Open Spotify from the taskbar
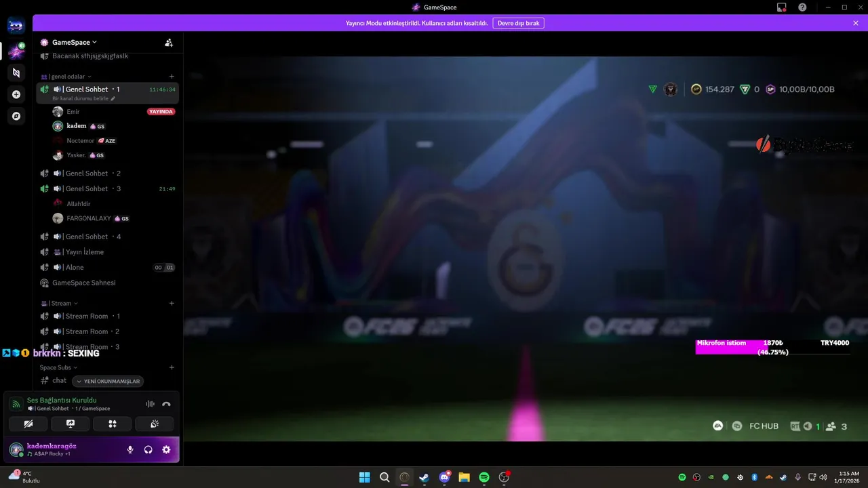Viewport: 868px width, 488px height. point(484,477)
